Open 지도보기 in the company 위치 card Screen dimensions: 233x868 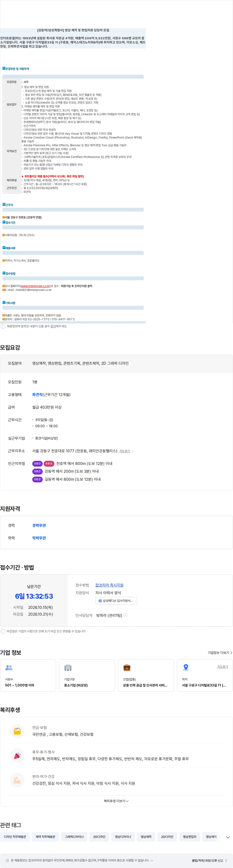pyautogui.click(x=223, y=667)
